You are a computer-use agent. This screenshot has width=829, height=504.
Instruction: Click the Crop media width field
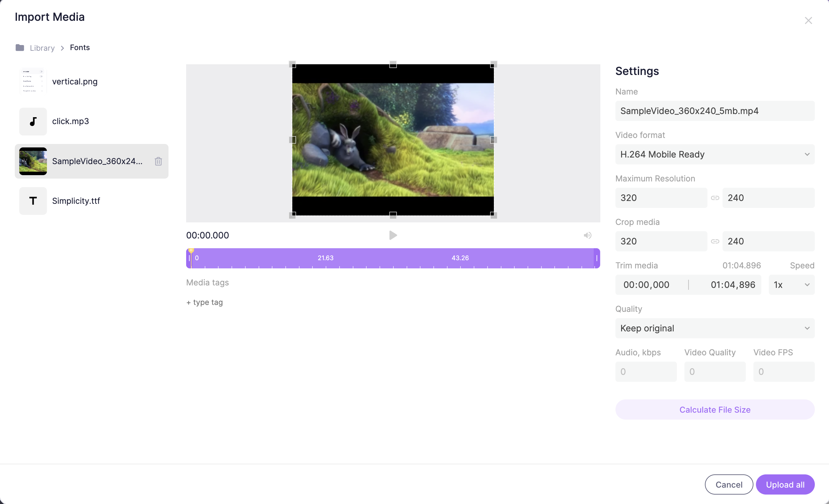[661, 241]
